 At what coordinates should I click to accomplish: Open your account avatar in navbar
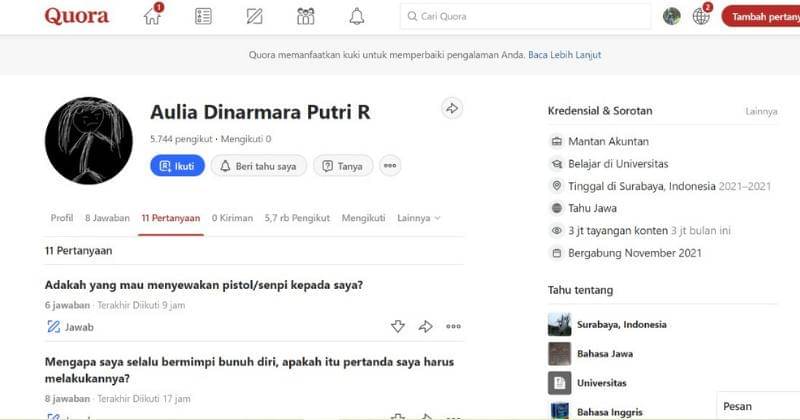pyautogui.click(x=671, y=16)
